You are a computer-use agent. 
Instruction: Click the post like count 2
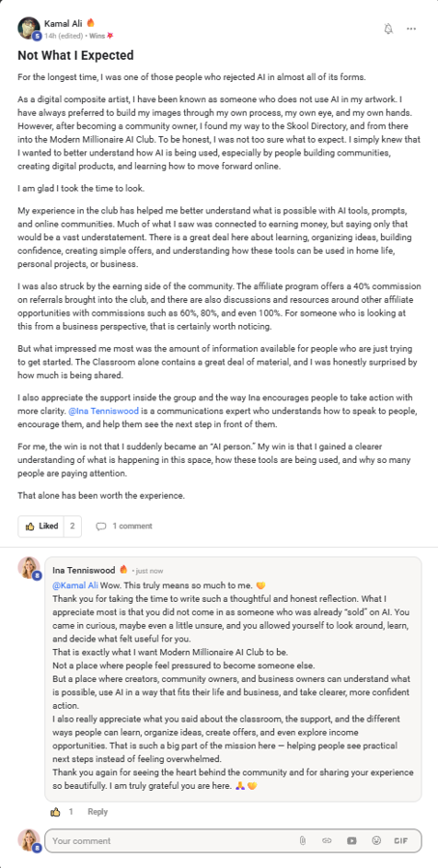72,526
